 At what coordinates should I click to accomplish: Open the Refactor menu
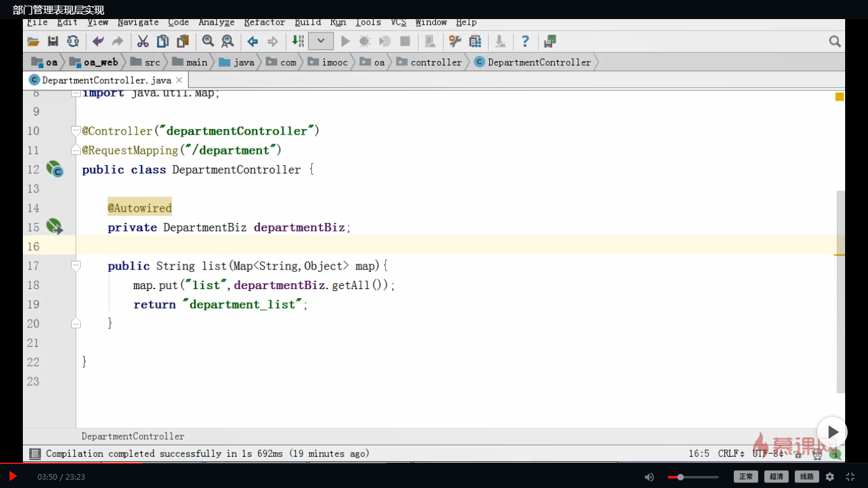click(x=265, y=22)
